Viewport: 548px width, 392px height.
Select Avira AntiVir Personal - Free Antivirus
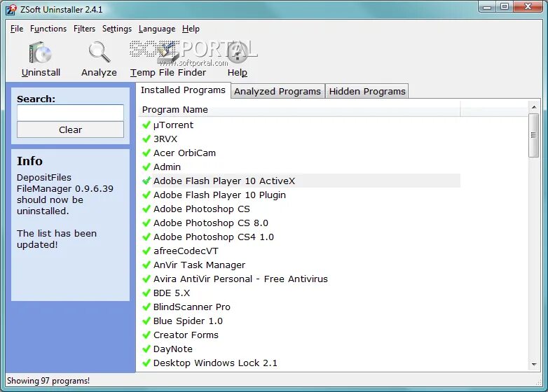[240, 279]
